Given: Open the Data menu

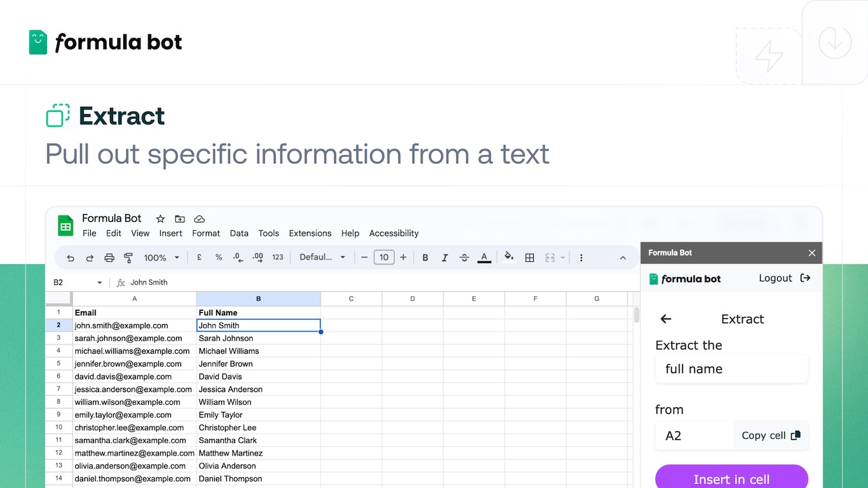Looking at the screenshot, I should click(x=239, y=233).
